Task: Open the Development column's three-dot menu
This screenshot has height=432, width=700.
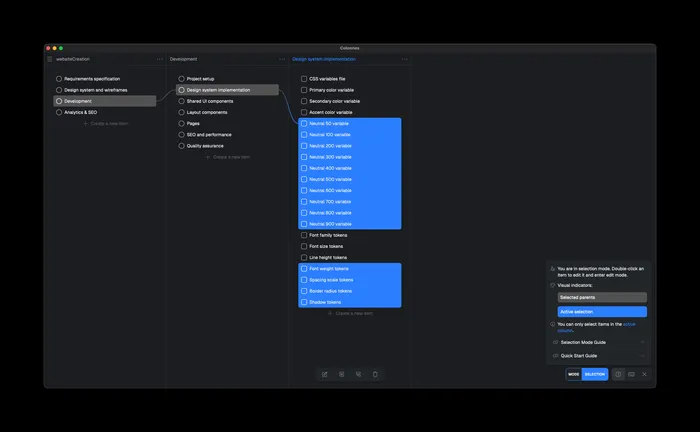Action: click(x=282, y=59)
